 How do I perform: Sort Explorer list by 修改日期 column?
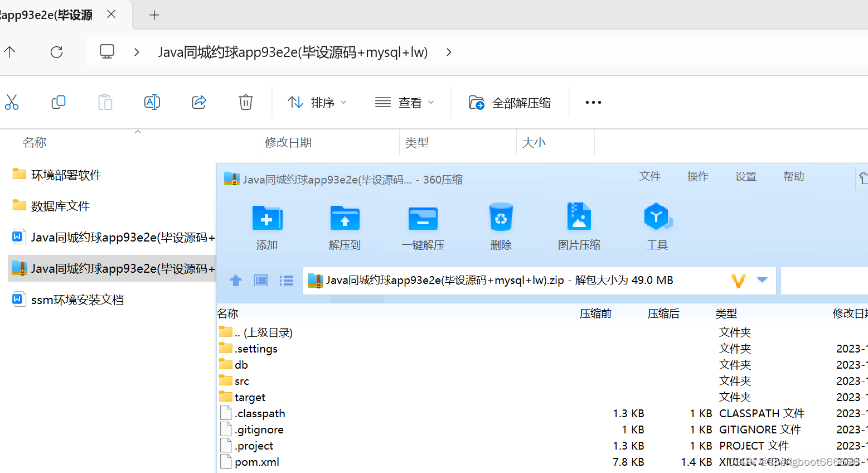pos(288,143)
